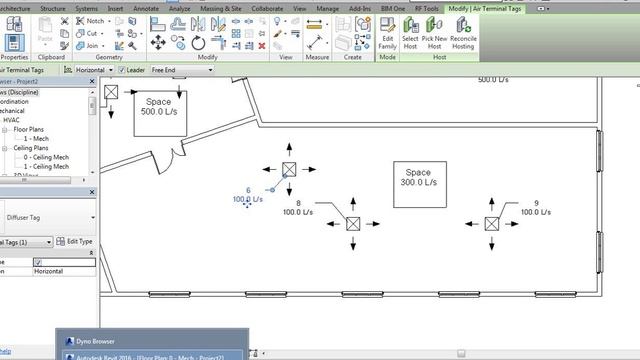Open 1 - Mech floor plan view

coord(36,139)
